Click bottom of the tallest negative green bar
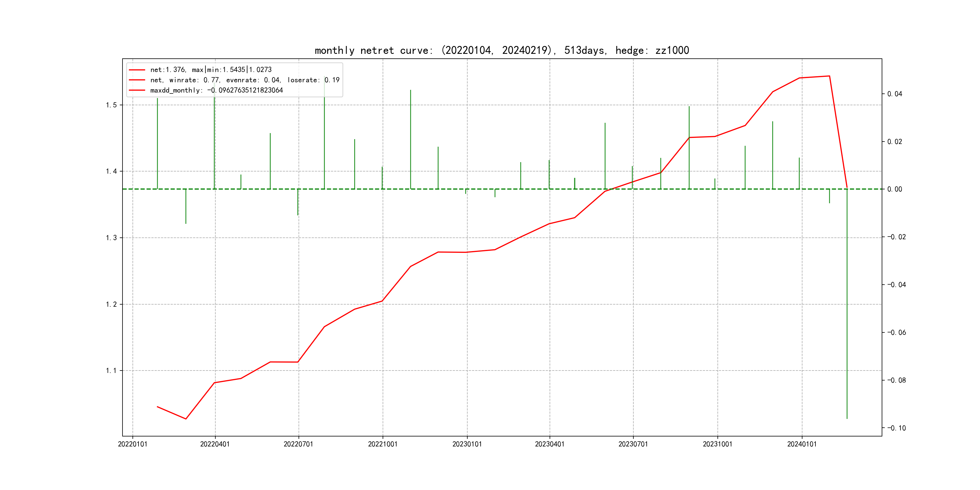This screenshot has width=980, height=490. [847, 419]
